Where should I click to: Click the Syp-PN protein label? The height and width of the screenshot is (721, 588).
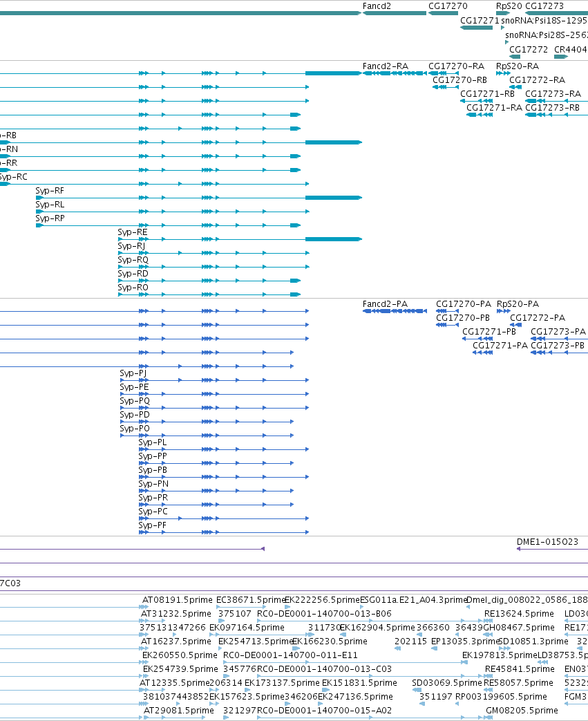coord(153,484)
